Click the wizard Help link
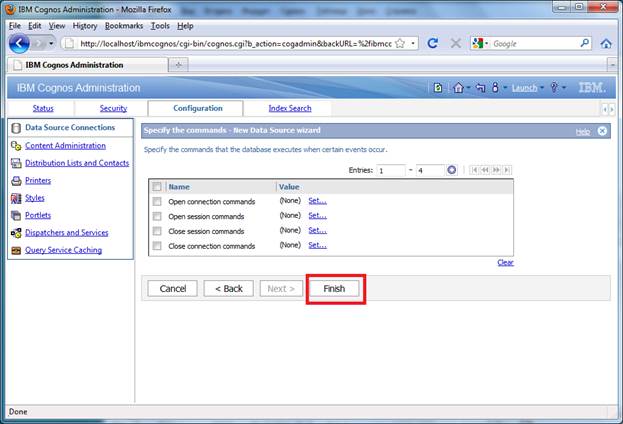The width and height of the screenshot is (623, 424). click(x=583, y=132)
